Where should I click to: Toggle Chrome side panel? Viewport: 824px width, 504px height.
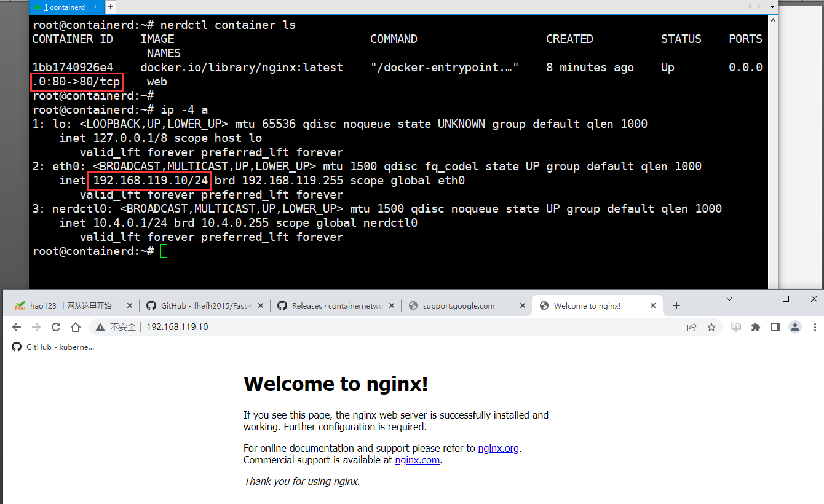[x=775, y=327]
